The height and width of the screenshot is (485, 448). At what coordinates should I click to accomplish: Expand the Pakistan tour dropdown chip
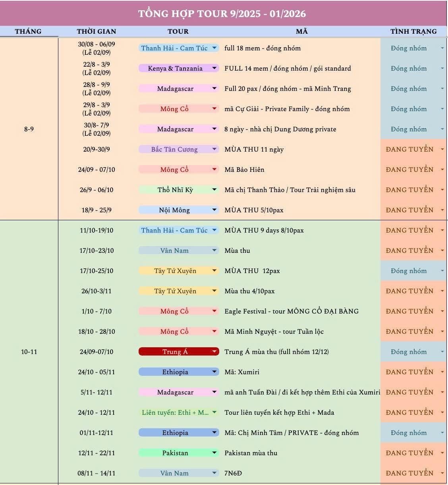[214, 453]
